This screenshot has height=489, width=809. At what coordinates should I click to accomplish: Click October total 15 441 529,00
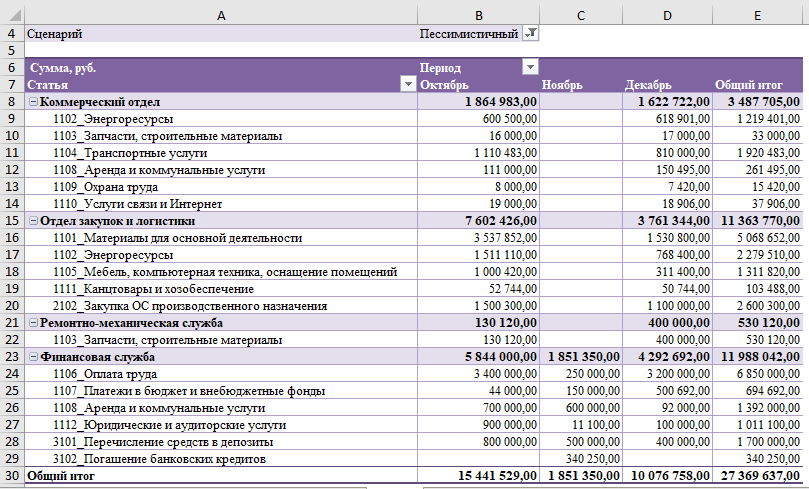coord(478,476)
